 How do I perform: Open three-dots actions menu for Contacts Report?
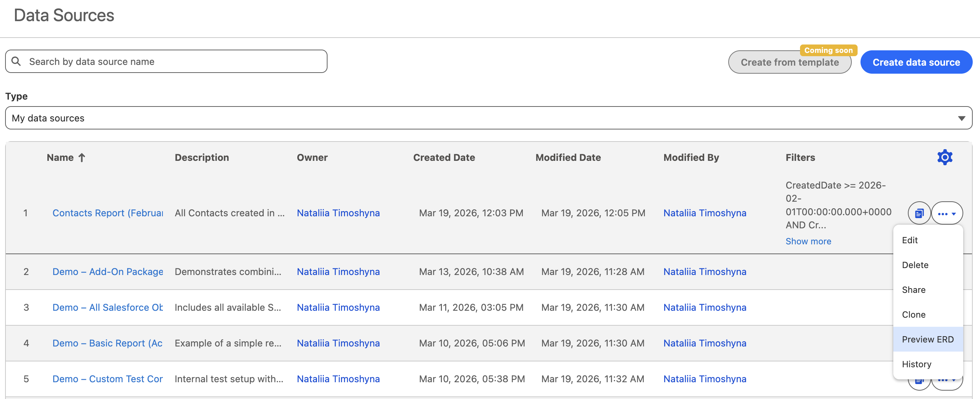click(x=946, y=213)
